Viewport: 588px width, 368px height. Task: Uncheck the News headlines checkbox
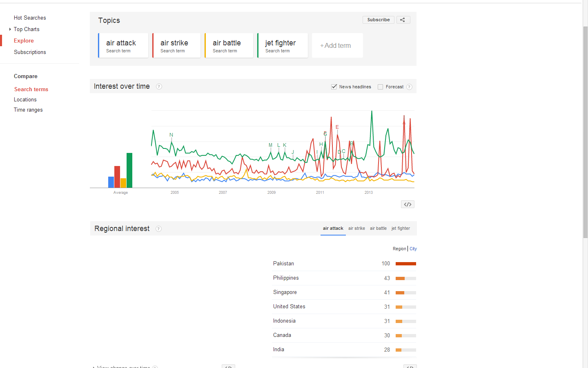(334, 87)
